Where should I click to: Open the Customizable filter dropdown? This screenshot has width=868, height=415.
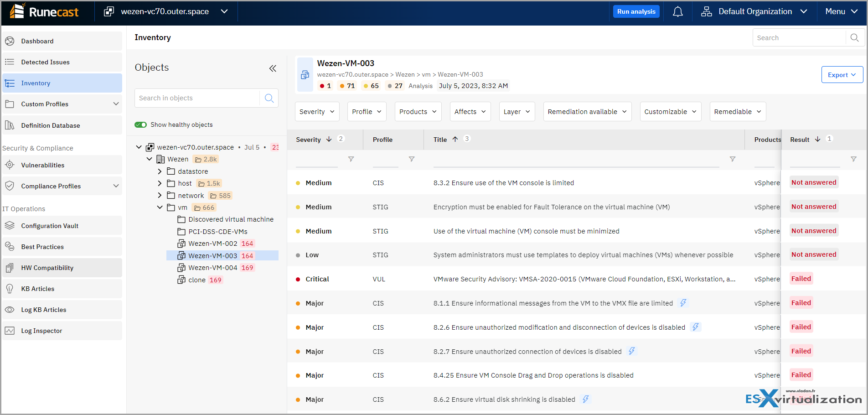(x=671, y=112)
